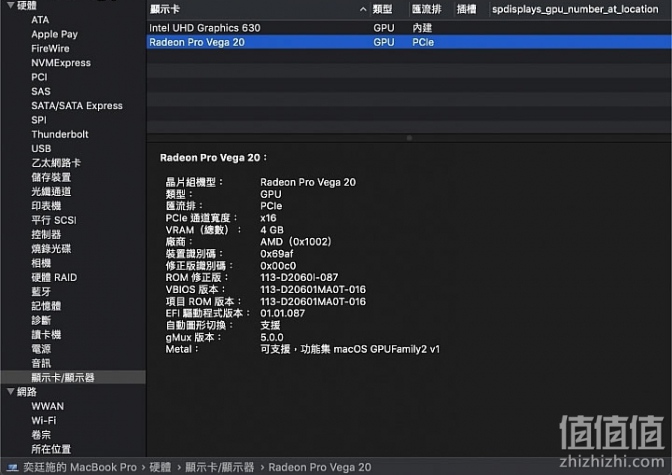
Task: Select PCI in the sidebar
Action: tap(39, 77)
